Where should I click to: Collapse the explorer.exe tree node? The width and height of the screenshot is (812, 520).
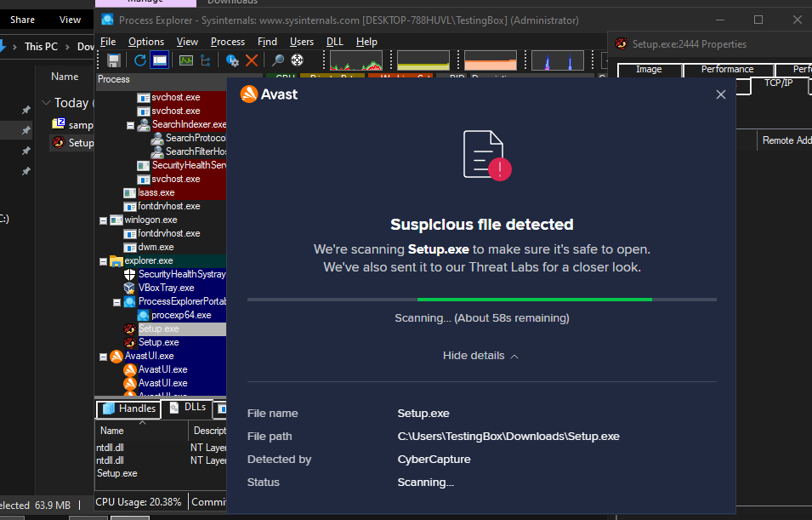pyautogui.click(x=103, y=261)
